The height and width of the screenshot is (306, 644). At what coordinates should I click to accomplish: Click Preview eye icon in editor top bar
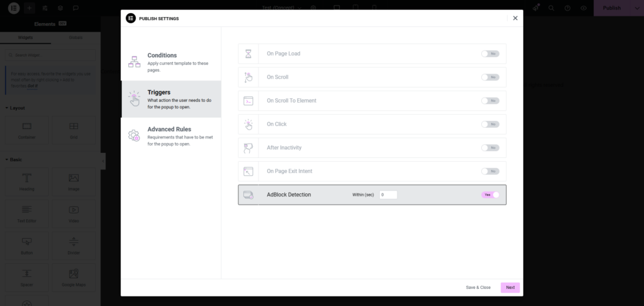point(583,8)
